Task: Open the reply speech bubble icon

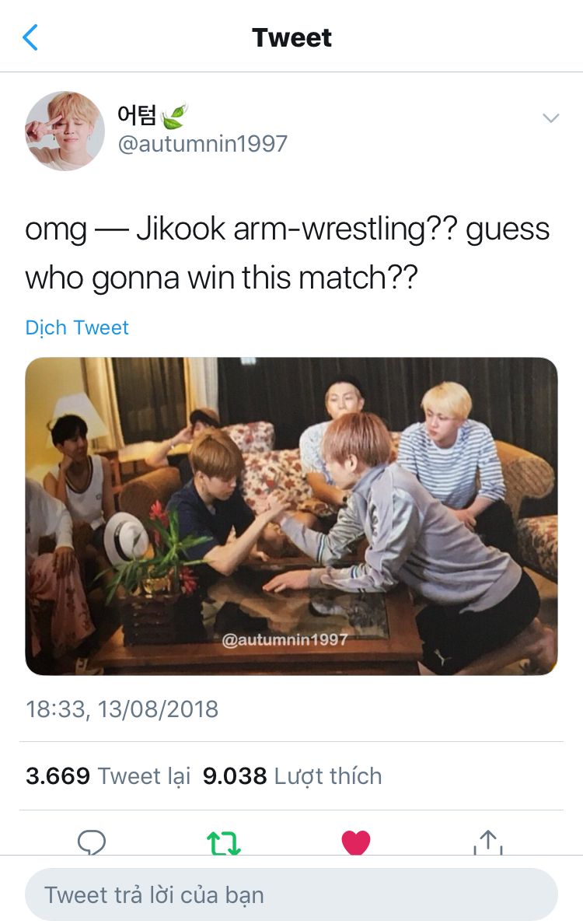Action: [x=92, y=842]
